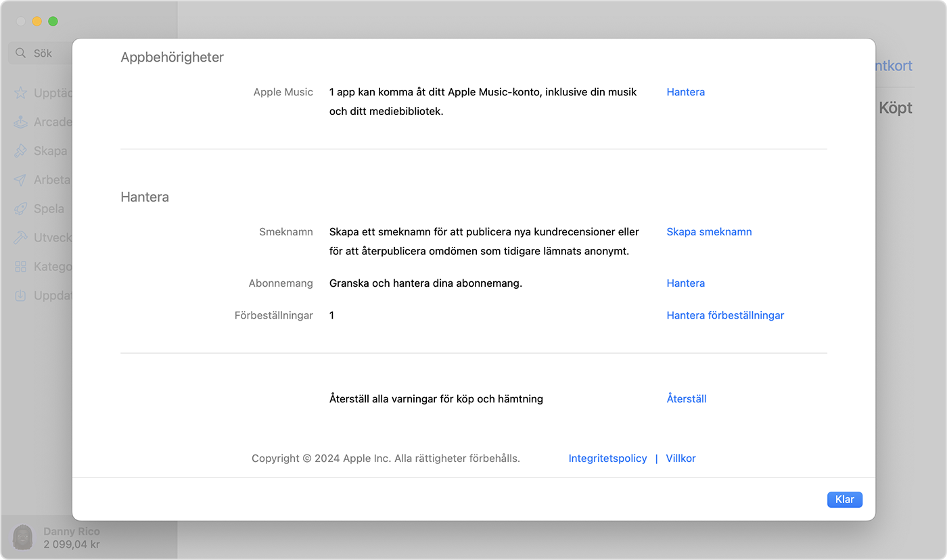Select the Arbeta sidebar paper-plane icon

[x=21, y=180]
